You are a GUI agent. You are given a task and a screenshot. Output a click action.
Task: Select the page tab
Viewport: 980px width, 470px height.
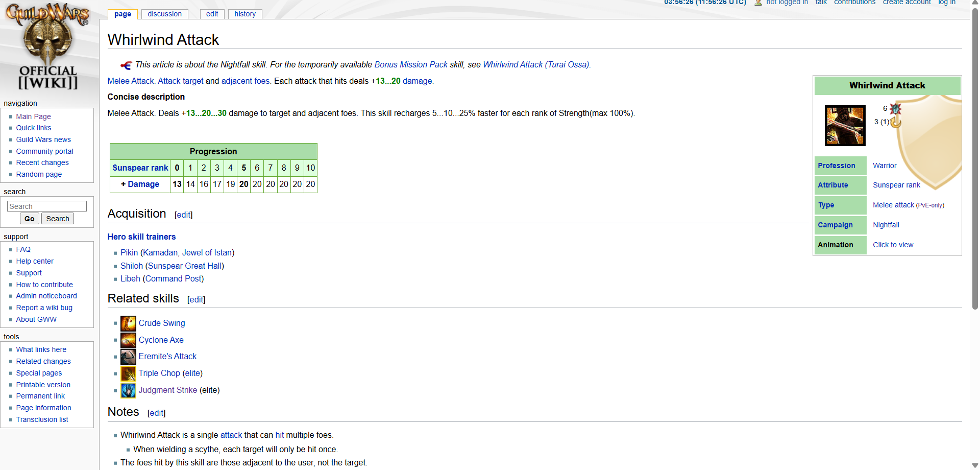[x=122, y=14]
